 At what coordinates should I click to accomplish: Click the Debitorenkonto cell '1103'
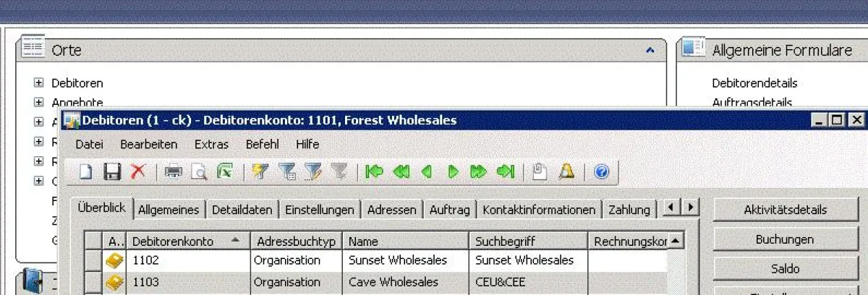pos(189,282)
